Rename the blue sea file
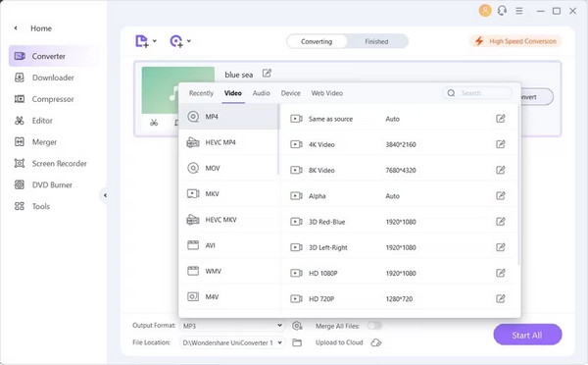Screen dimensions: 588x365 click(x=267, y=74)
